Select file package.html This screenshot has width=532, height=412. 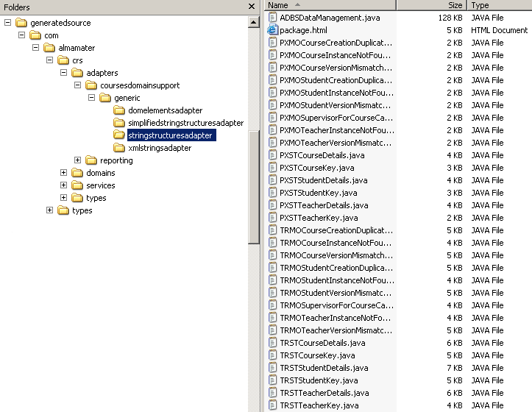point(303,30)
